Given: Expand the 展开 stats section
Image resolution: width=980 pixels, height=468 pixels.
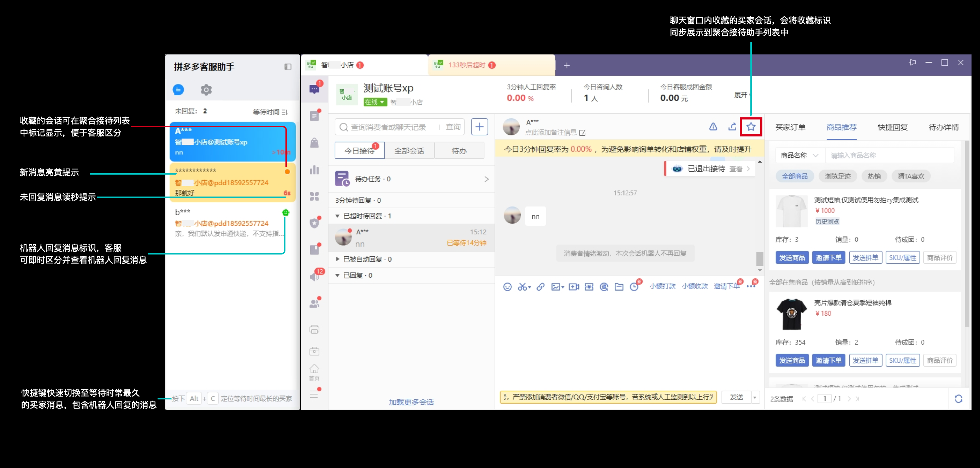Looking at the screenshot, I should 743,95.
